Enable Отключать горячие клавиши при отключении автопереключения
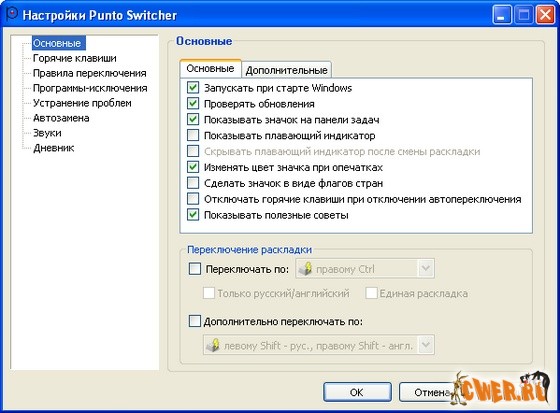Image resolution: width=560 pixels, height=413 pixels. (193, 199)
